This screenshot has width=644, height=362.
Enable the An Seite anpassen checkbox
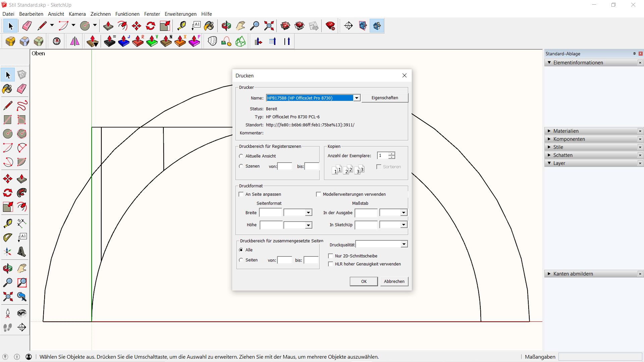click(241, 194)
